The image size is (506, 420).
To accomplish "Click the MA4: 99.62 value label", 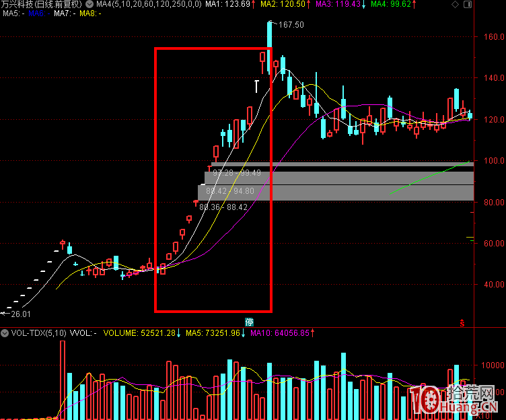I will click(x=391, y=4).
